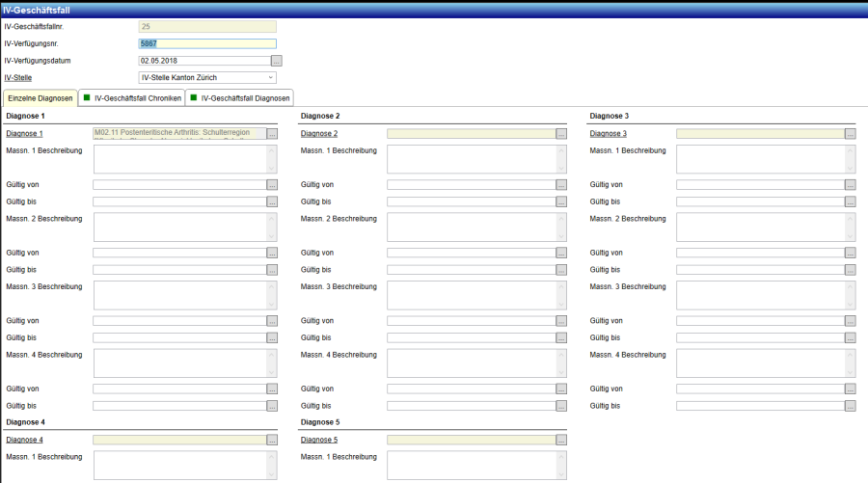Open Diagnose 2 Massn. 2 Gültig von date picker
Viewport: 868px width, 483px height.
pos(561,253)
